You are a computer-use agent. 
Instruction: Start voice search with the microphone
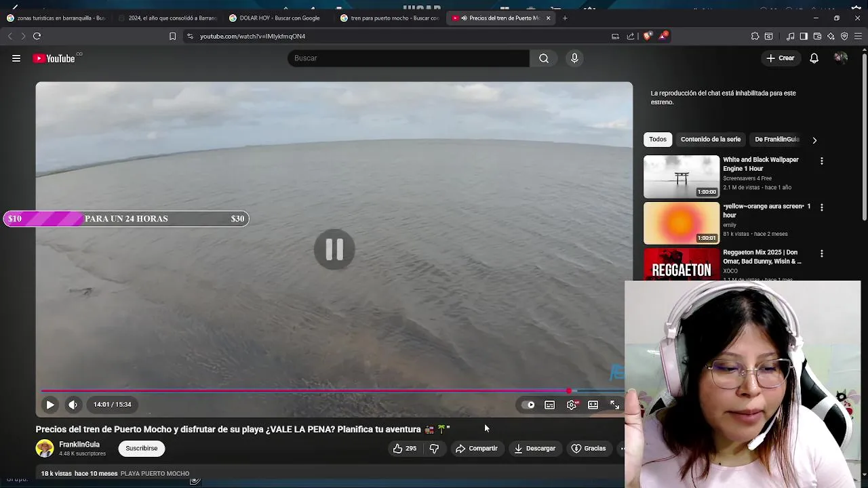tap(574, 58)
